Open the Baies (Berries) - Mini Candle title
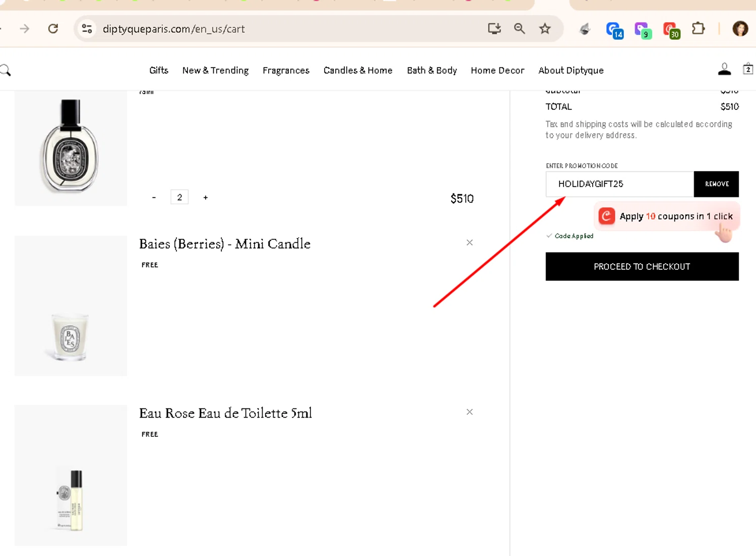 (225, 244)
